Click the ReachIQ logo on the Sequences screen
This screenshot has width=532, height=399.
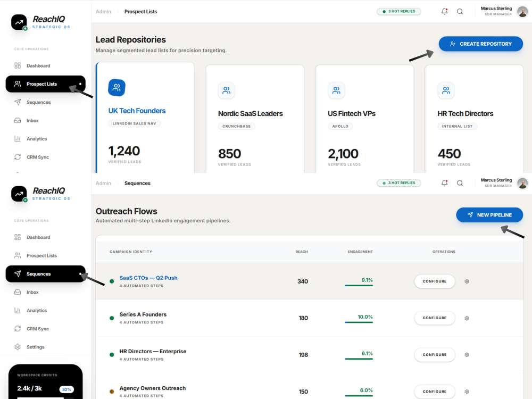click(x=19, y=194)
